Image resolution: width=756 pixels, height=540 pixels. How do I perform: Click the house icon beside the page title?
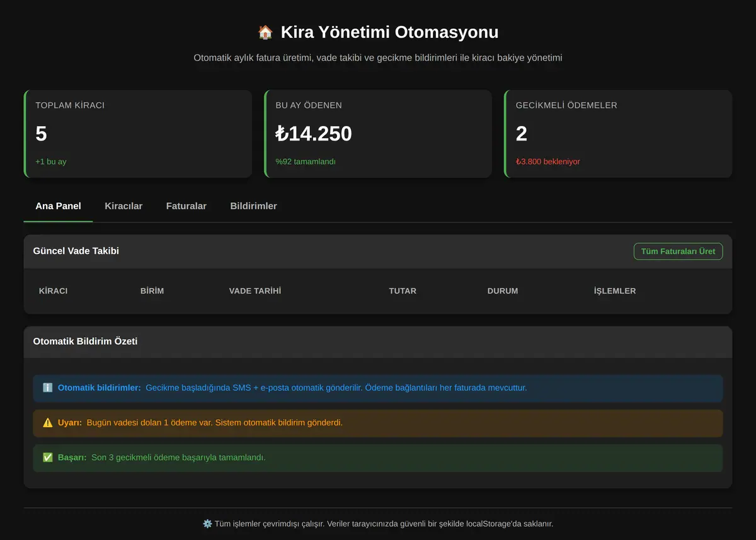pyautogui.click(x=265, y=32)
